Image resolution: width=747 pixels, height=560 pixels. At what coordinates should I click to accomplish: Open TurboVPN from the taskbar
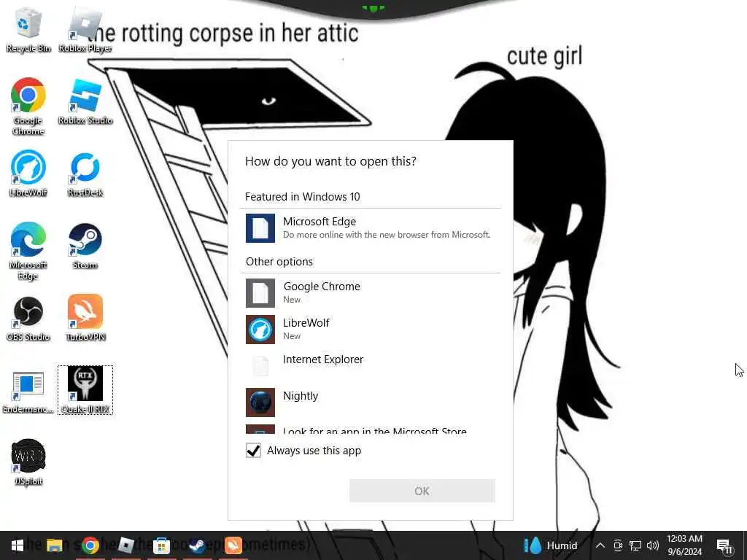[233, 545]
